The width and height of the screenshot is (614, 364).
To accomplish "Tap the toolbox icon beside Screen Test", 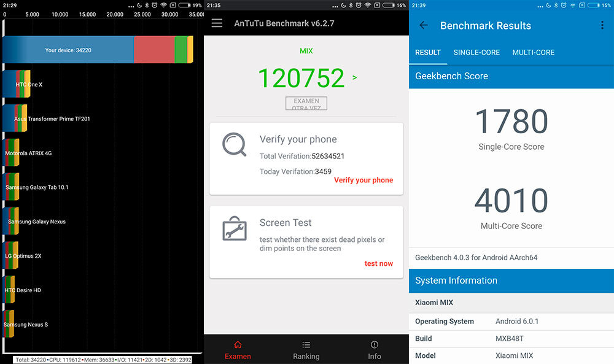I will coord(235,228).
